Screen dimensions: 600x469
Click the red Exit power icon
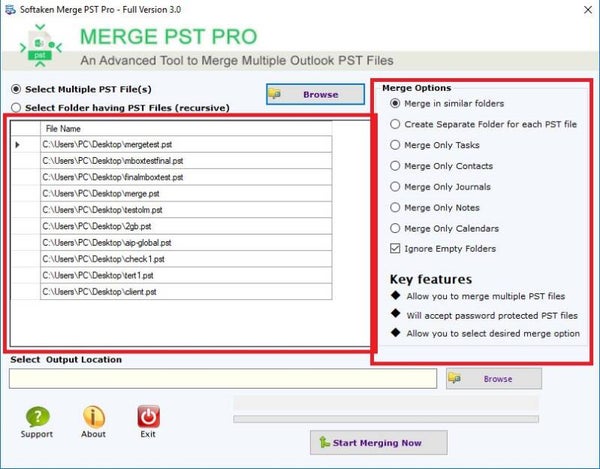(148, 416)
